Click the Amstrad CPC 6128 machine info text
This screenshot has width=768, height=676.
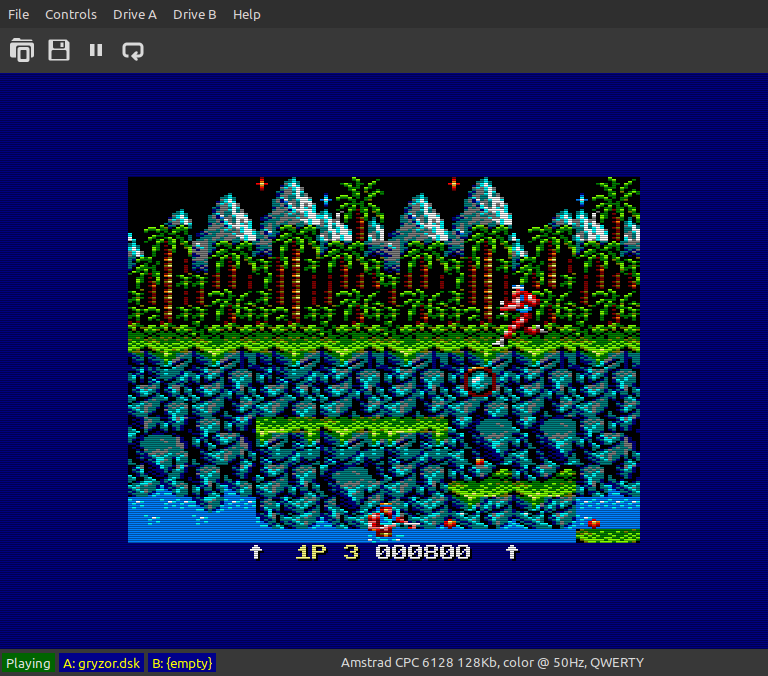(x=492, y=663)
